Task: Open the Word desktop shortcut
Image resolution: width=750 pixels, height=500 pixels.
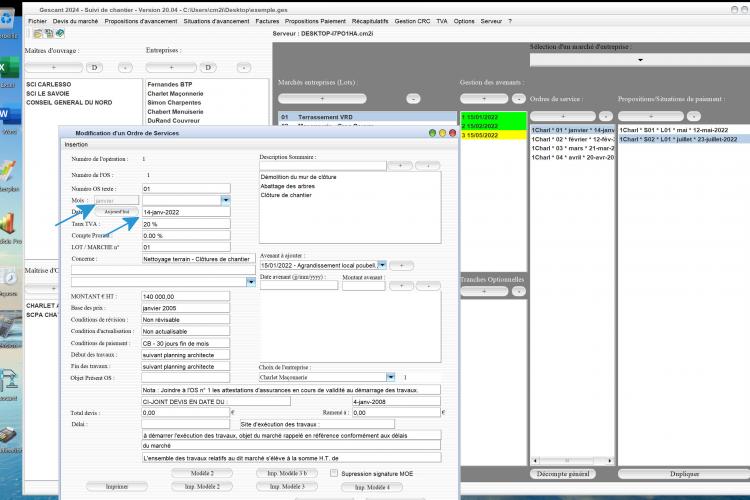Action: (9, 119)
